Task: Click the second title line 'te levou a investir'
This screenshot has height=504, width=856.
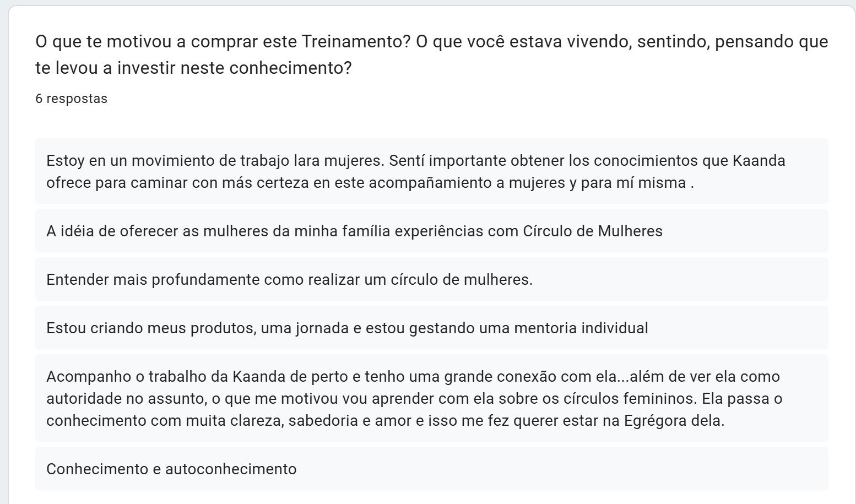Action: point(193,68)
